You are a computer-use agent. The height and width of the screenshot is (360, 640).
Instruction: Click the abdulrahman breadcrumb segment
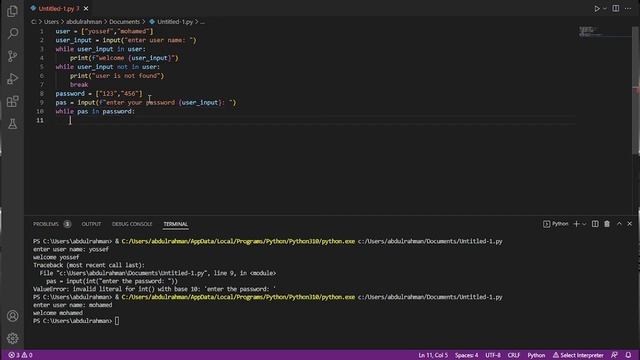tap(84, 22)
